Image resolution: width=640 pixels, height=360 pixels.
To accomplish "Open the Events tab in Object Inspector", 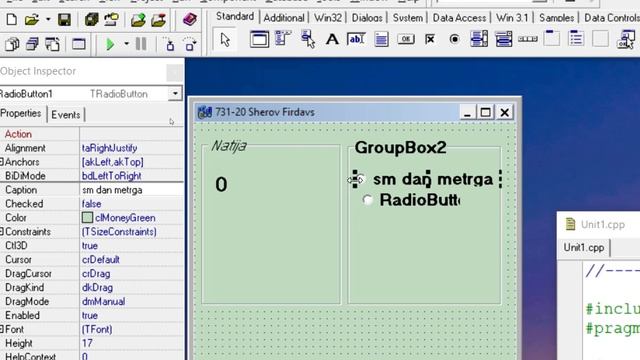I will coord(66,115).
